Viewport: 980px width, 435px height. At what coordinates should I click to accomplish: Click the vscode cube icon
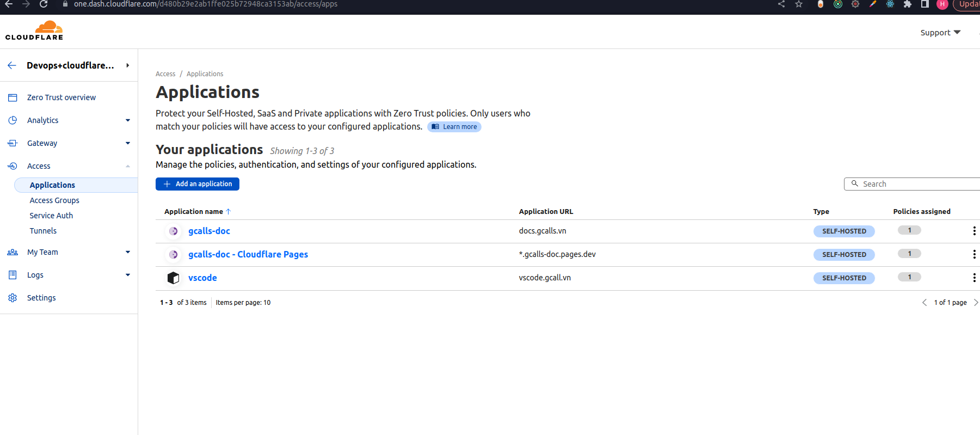[173, 278]
